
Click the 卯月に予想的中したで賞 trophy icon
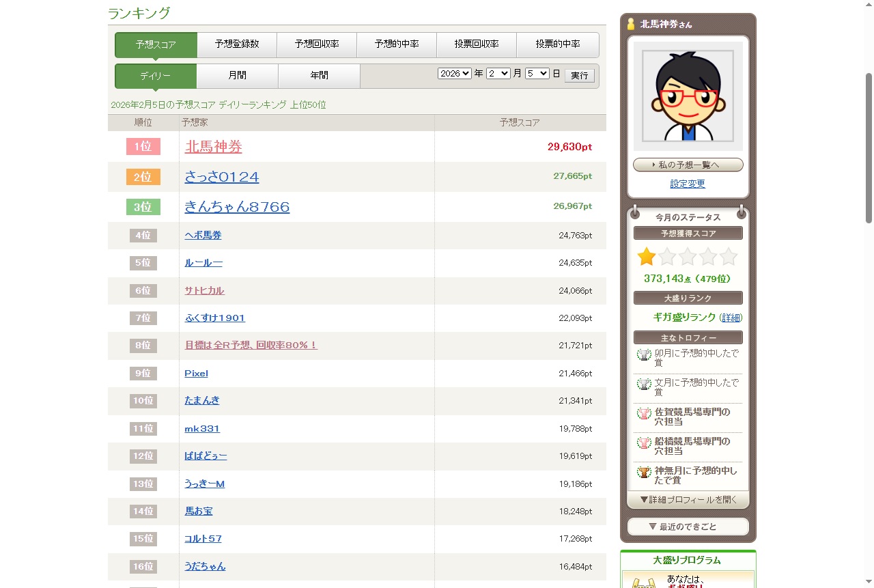click(x=644, y=354)
